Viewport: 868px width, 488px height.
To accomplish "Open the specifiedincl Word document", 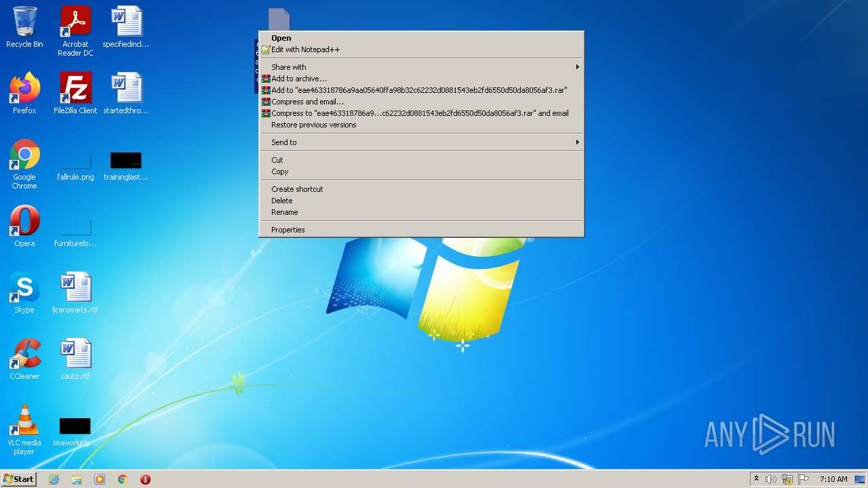I will pyautogui.click(x=126, y=27).
